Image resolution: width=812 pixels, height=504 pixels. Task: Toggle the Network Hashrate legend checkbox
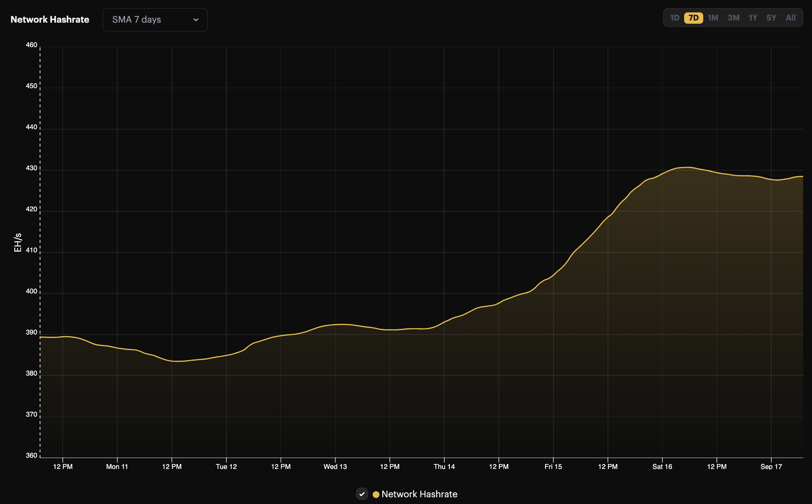(362, 494)
